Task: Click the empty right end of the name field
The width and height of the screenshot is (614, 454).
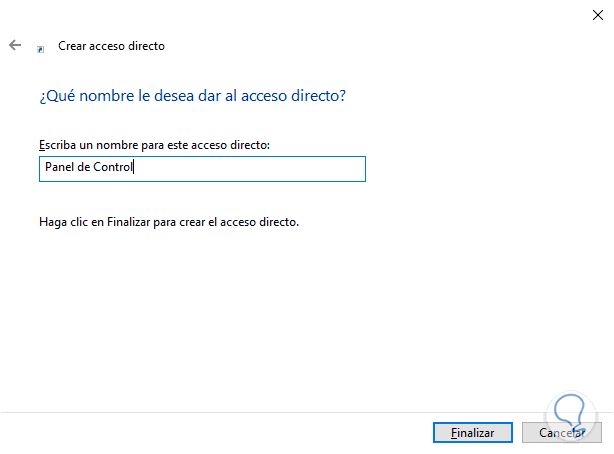Action: tap(300, 169)
